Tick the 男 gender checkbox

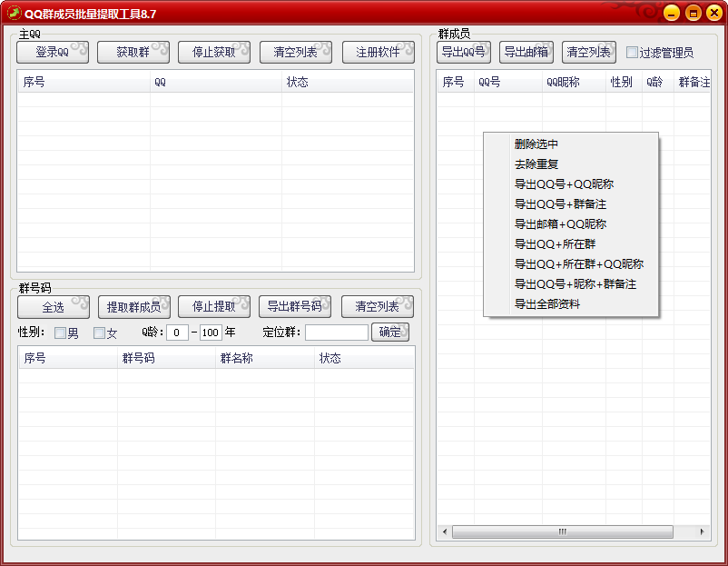tap(60, 333)
